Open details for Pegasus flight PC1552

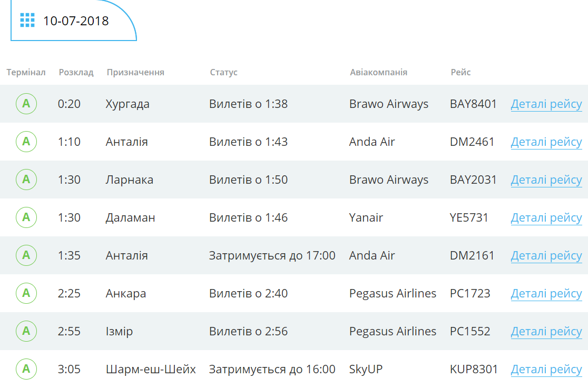(546, 331)
